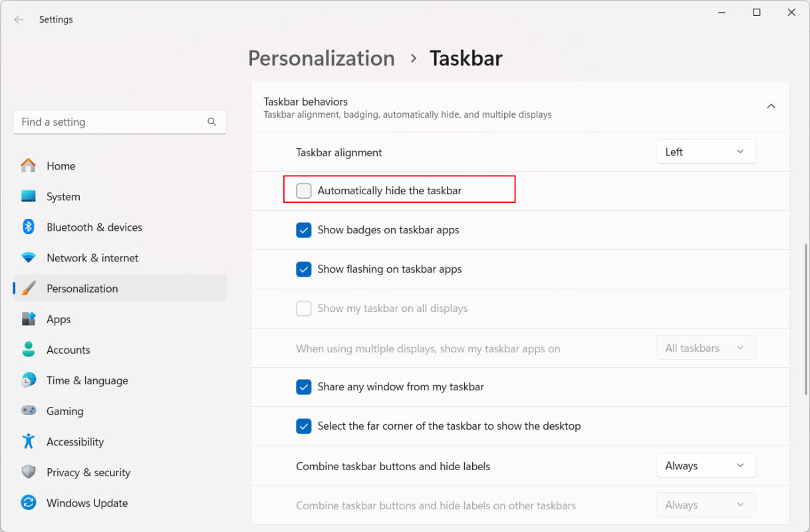The image size is (810, 532).
Task: Open Time & language settings page
Action: pyautogui.click(x=86, y=380)
